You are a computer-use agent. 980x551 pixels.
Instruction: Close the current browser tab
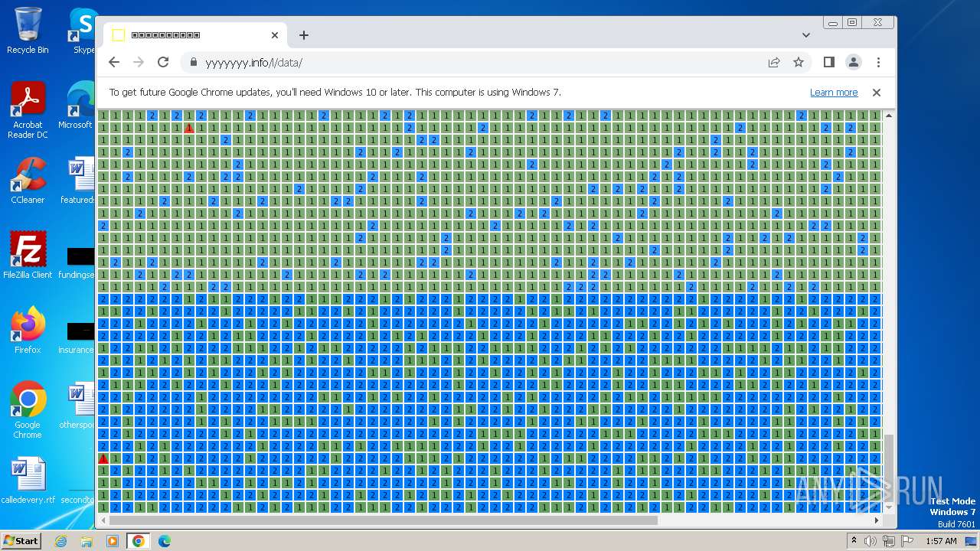(x=275, y=35)
